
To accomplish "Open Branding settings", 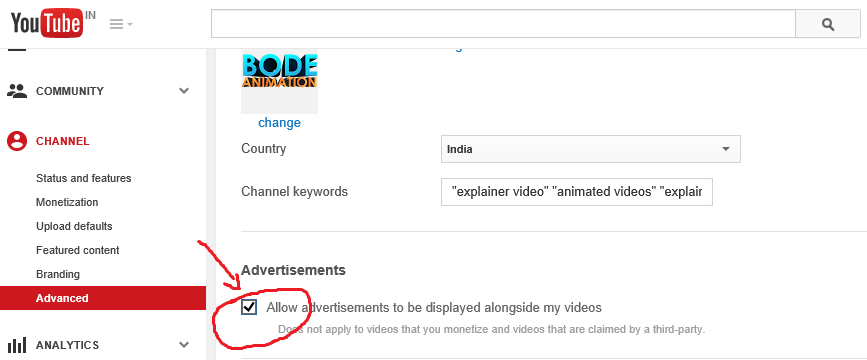I will point(58,274).
